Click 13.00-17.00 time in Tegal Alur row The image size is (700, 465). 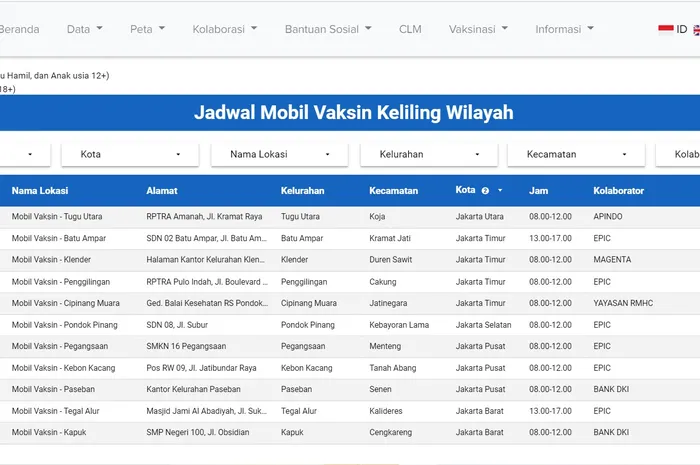coord(550,411)
